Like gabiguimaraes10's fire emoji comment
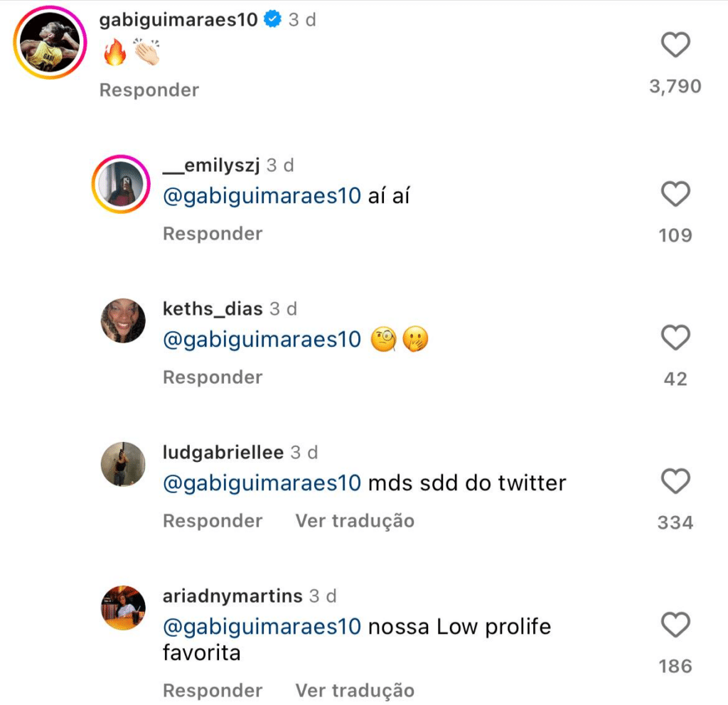This screenshot has height=705, width=728. (x=675, y=46)
